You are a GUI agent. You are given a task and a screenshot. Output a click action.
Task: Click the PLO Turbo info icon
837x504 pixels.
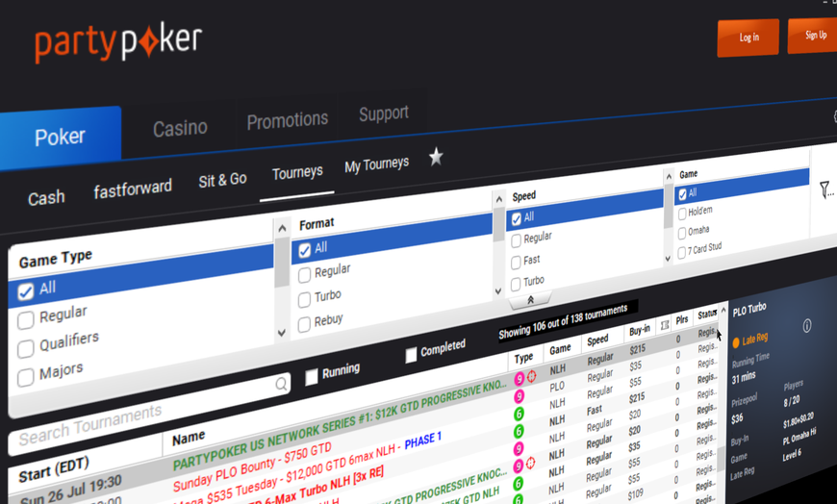[807, 326]
